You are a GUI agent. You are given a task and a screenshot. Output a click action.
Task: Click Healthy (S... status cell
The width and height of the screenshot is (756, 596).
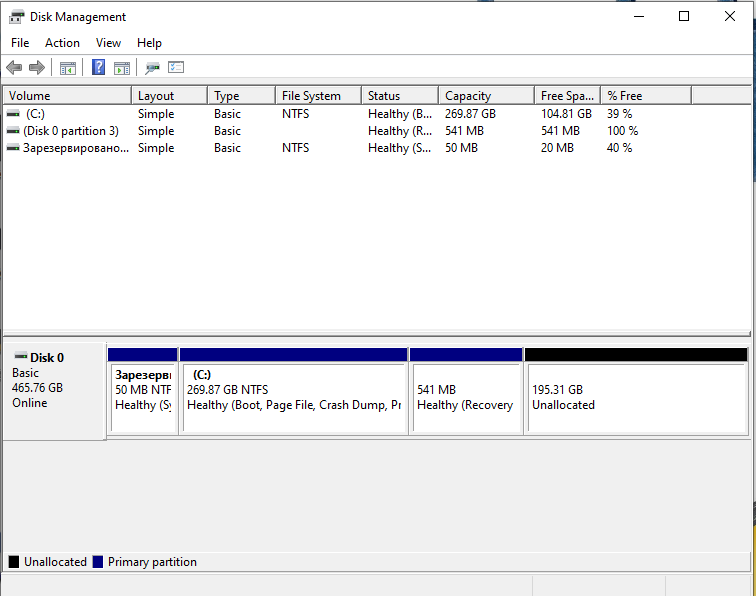pos(400,148)
